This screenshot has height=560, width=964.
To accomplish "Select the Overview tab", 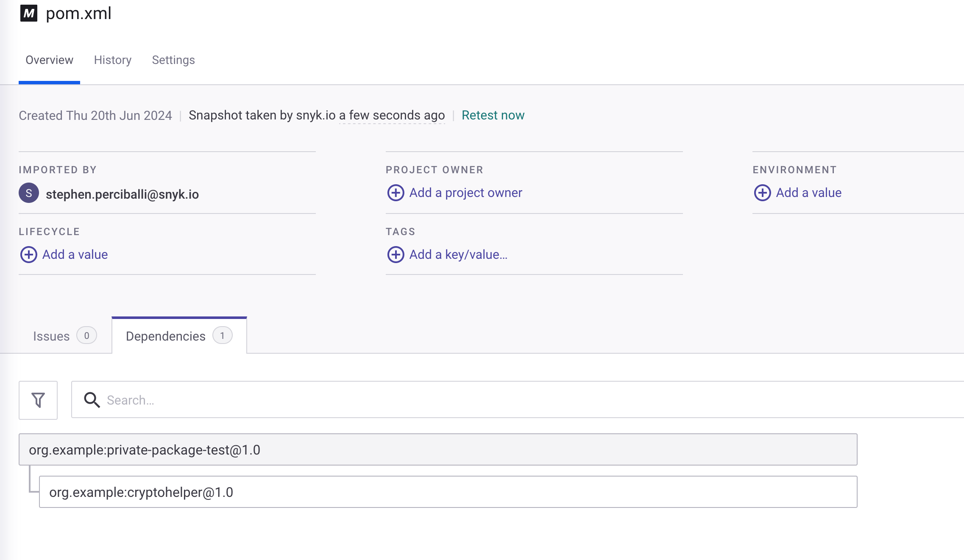I will click(49, 60).
